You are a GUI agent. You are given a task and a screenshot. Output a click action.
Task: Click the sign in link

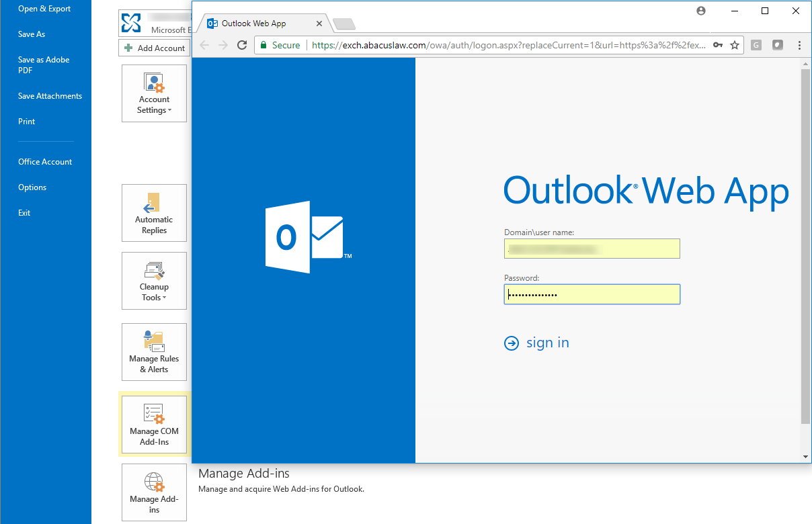point(548,343)
